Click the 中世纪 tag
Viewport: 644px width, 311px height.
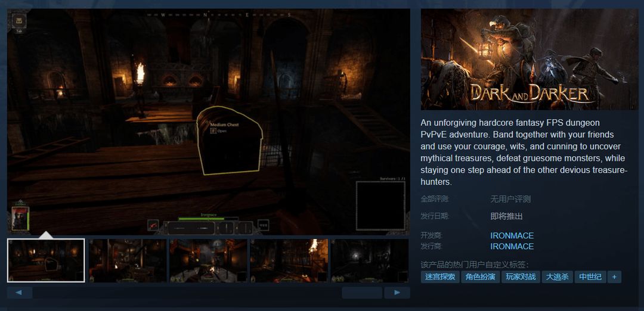pos(590,277)
